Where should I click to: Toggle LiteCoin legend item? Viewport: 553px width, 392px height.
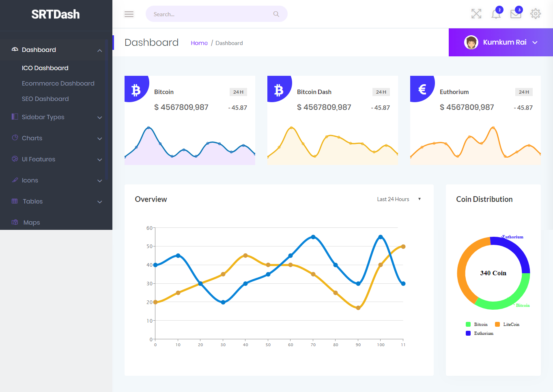click(x=507, y=324)
